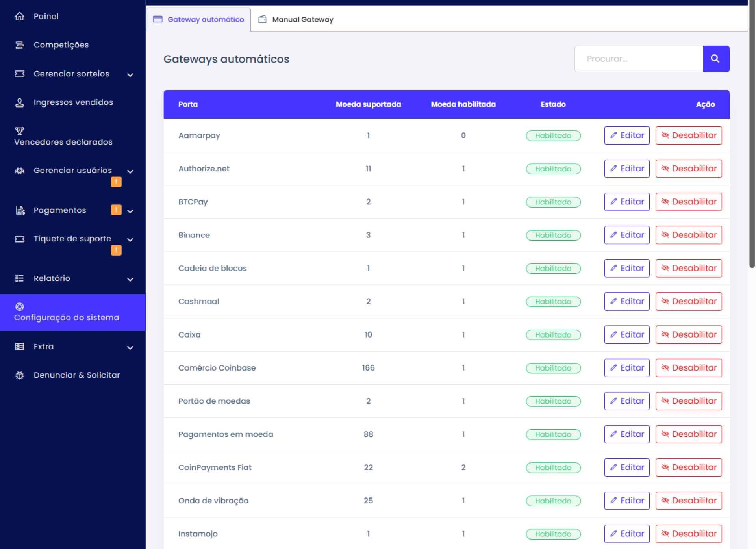This screenshot has width=756, height=549.
Task: Click the Painel home icon
Action: tap(19, 16)
